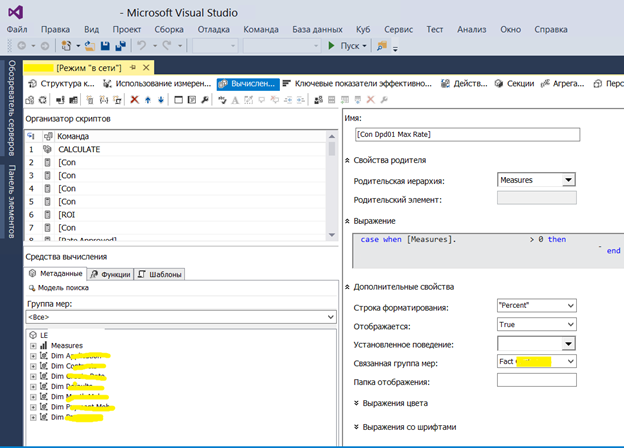This screenshot has width=624, height=448.
Task: Open the Правка menu
Action: click(x=55, y=29)
